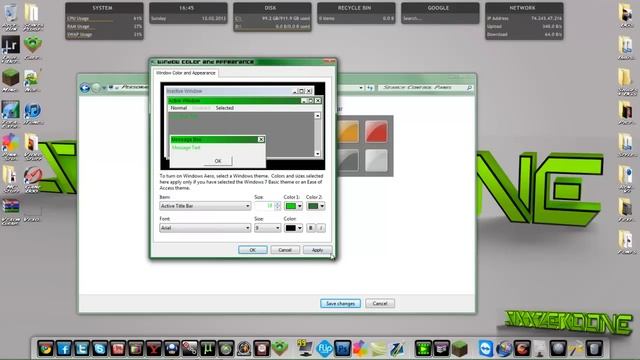Screen dimensions: 640x360
Task: Open the Twitter dock icon
Action: [82, 349]
